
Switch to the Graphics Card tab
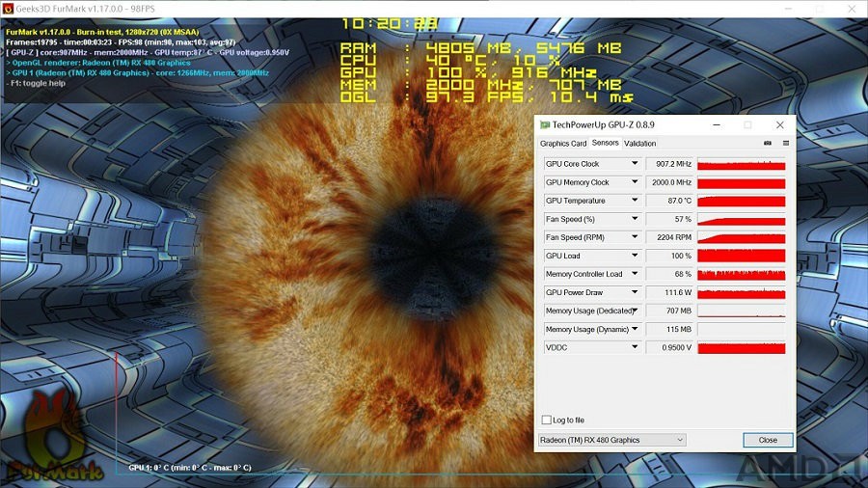(563, 144)
